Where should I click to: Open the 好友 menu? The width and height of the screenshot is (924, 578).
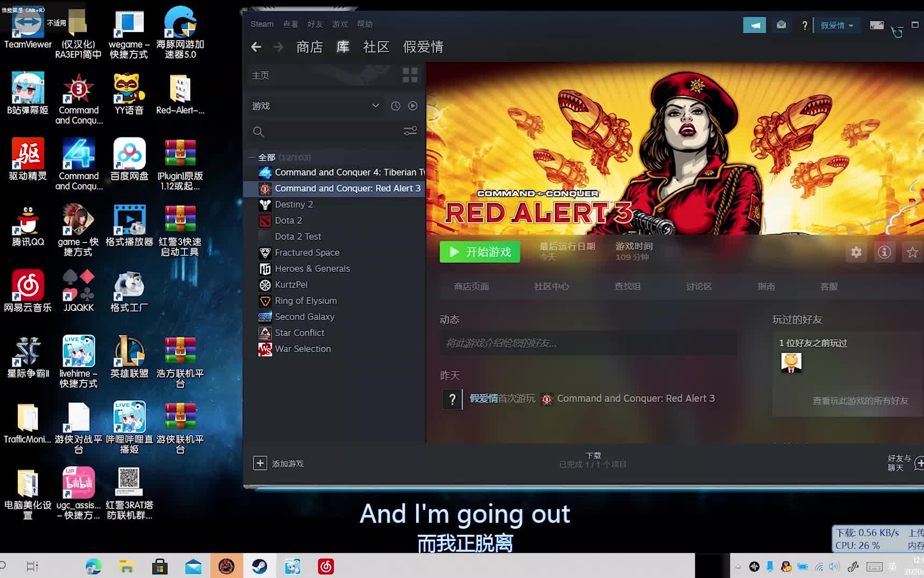(x=315, y=24)
